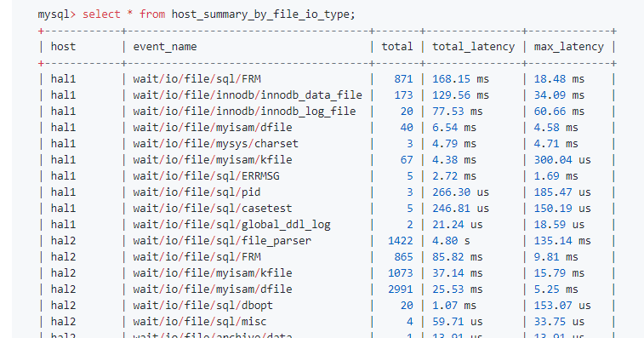Select hal2 'wait/io/file/myisam/kfile' event name

(213, 273)
